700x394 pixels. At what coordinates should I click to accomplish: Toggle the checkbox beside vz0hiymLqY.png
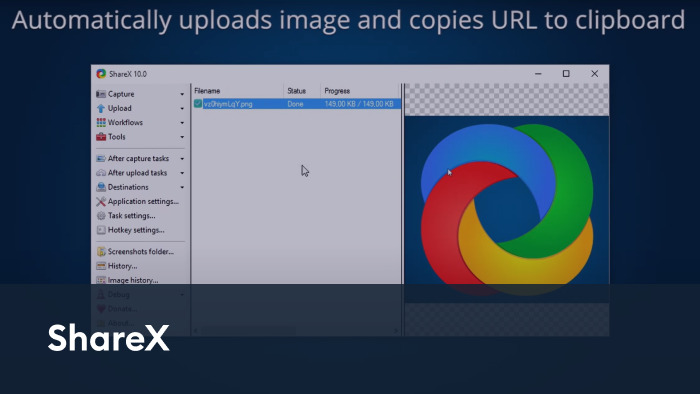pyautogui.click(x=198, y=104)
